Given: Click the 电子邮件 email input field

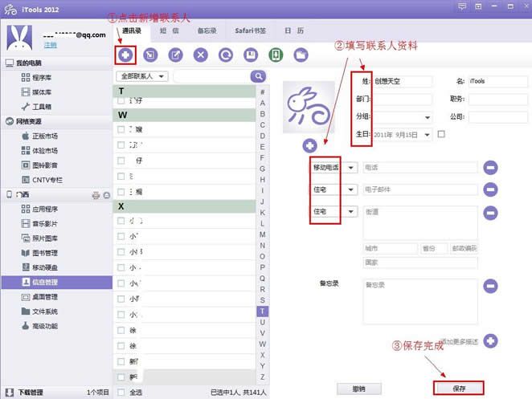Looking at the screenshot, I should coord(420,189).
